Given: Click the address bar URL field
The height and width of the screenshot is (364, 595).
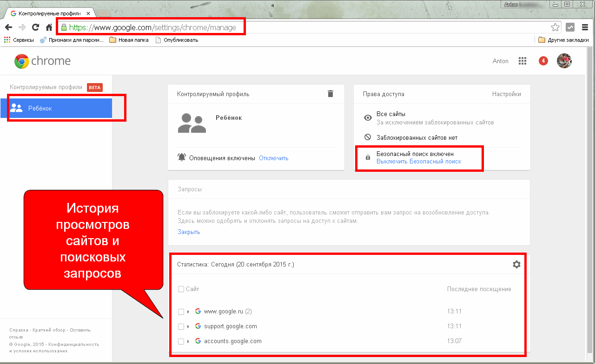Looking at the screenshot, I should (x=307, y=27).
